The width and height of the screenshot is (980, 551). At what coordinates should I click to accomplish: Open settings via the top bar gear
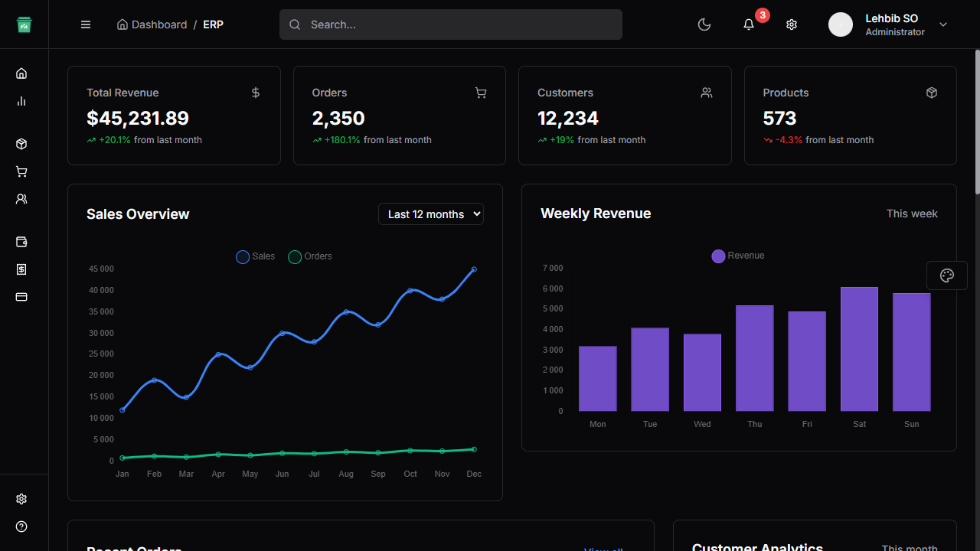pyautogui.click(x=791, y=24)
